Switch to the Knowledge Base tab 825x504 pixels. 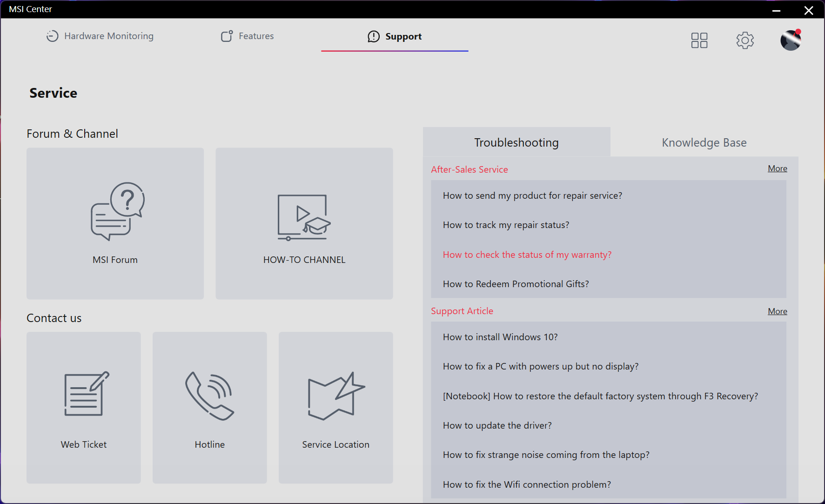pos(704,142)
